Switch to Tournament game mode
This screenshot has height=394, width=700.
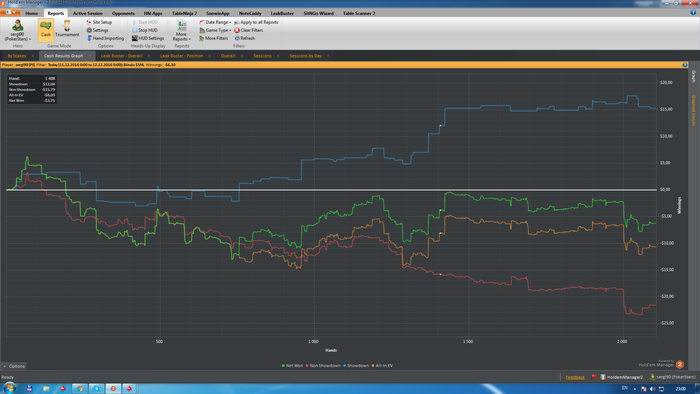coord(67,29)
